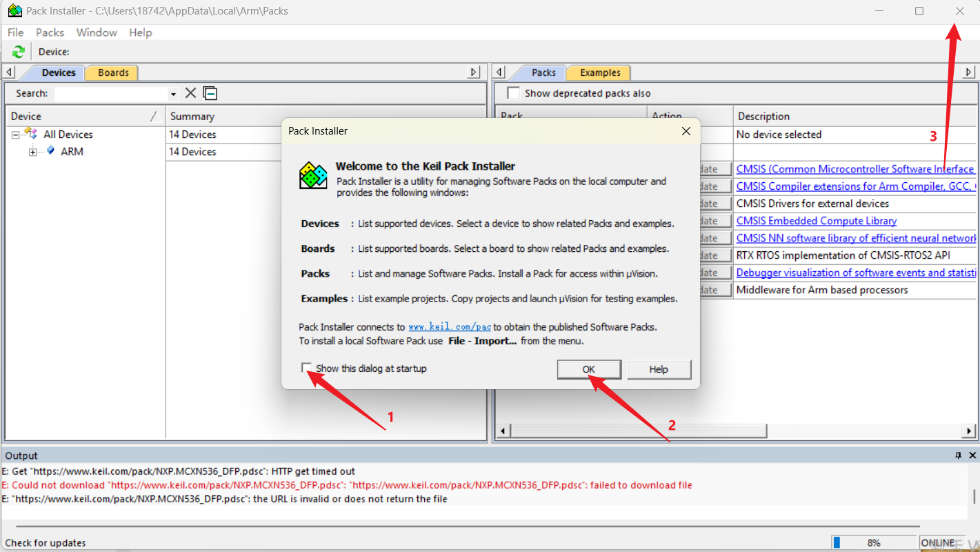
Task: Enable Show deprecated packs also
Action: coord(513,93)
